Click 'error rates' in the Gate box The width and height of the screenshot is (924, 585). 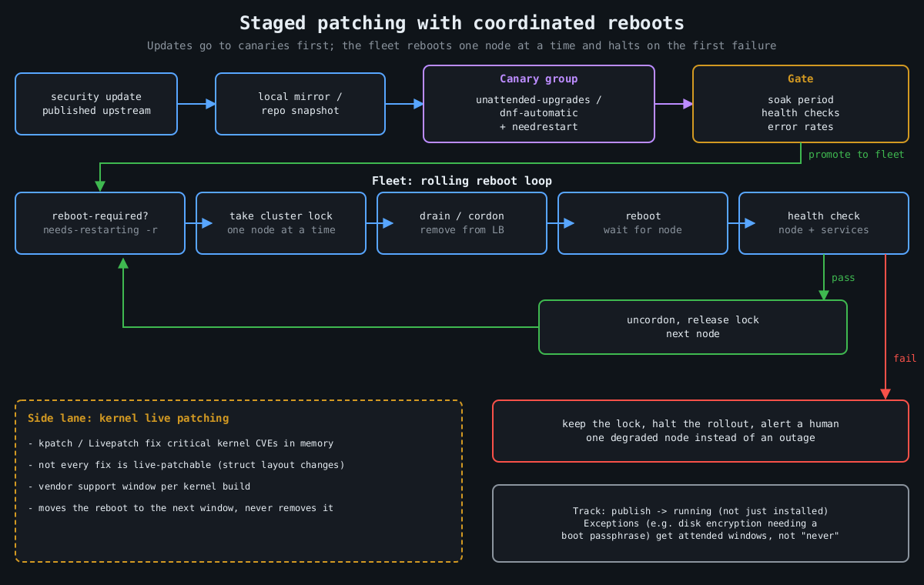point(801,126)
